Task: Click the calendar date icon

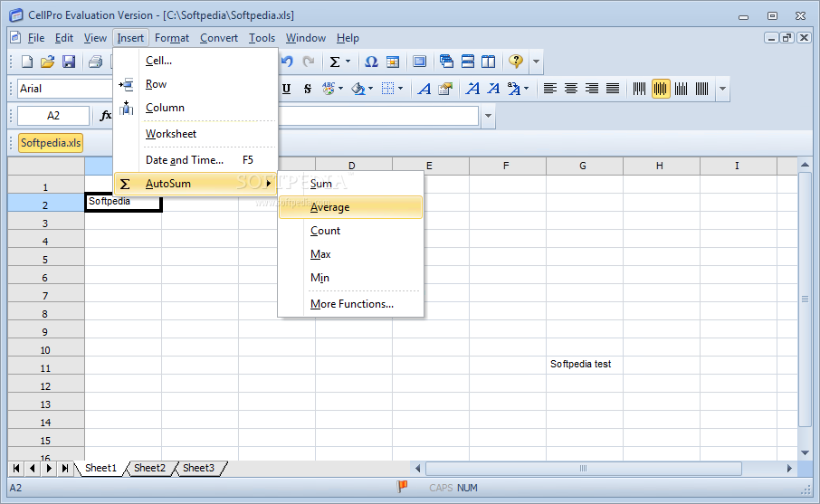Action: (393, 62)
